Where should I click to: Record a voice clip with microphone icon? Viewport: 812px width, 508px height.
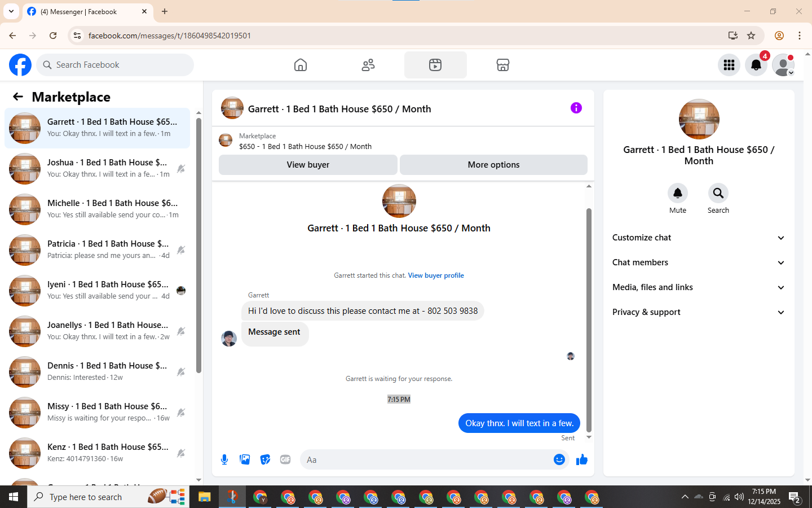click(224, 459)
